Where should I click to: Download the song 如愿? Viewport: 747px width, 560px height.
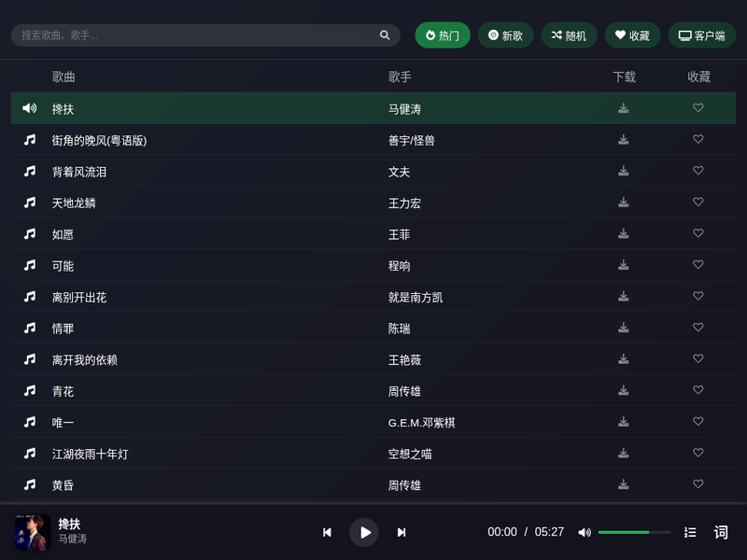click(623, 233)
